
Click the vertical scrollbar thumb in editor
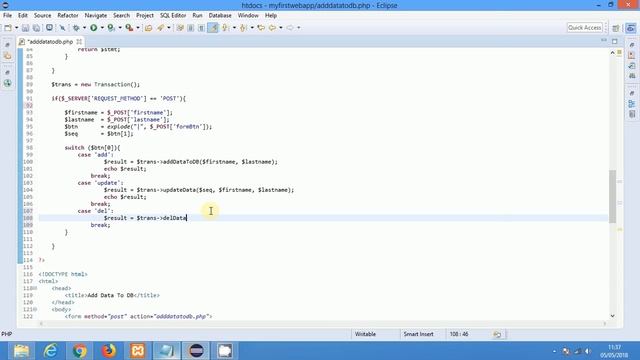coord(612,196)
